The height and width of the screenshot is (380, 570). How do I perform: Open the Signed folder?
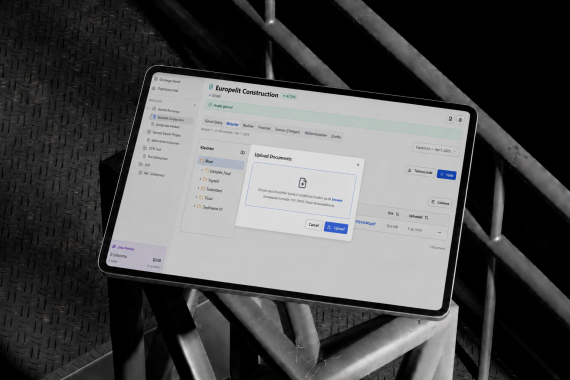click(x=211, y=180)
